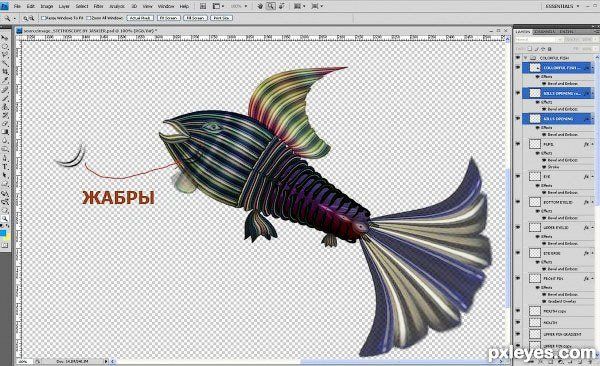Screen dimensions: 600x366
Task: Open the Layer menu
Action: click(x=64, y=6)
